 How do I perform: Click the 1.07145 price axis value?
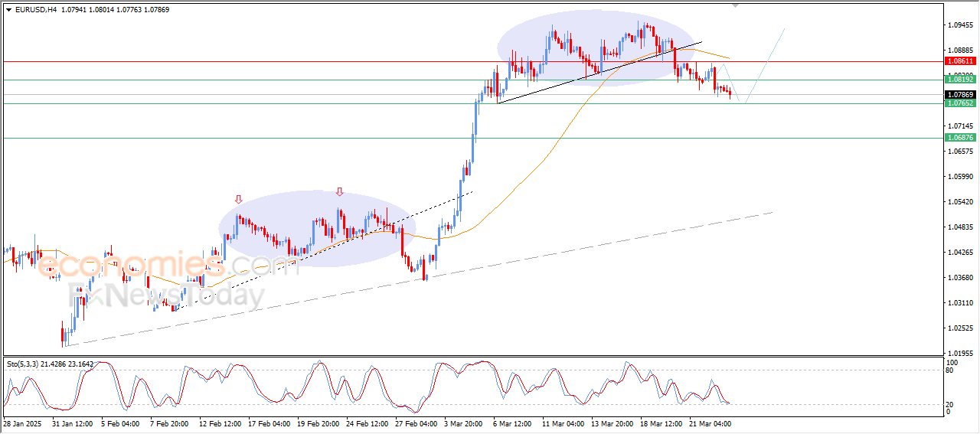pos(960,126)
